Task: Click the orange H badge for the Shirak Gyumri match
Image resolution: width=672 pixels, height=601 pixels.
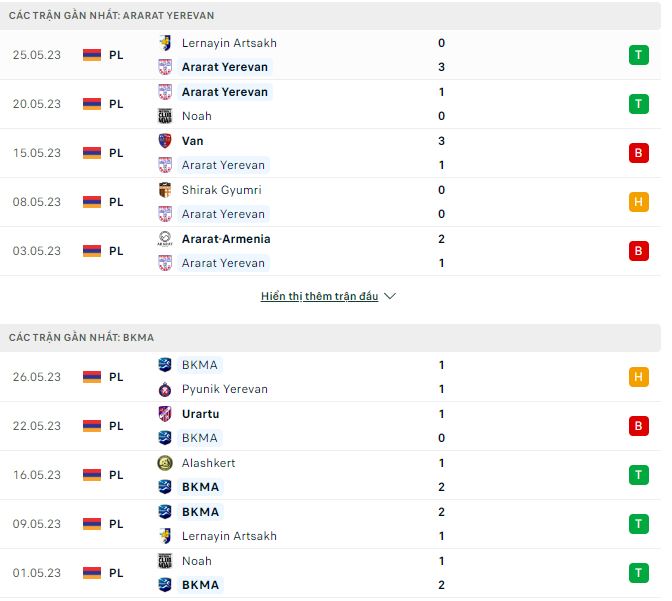Action: [x=638, y=202]
